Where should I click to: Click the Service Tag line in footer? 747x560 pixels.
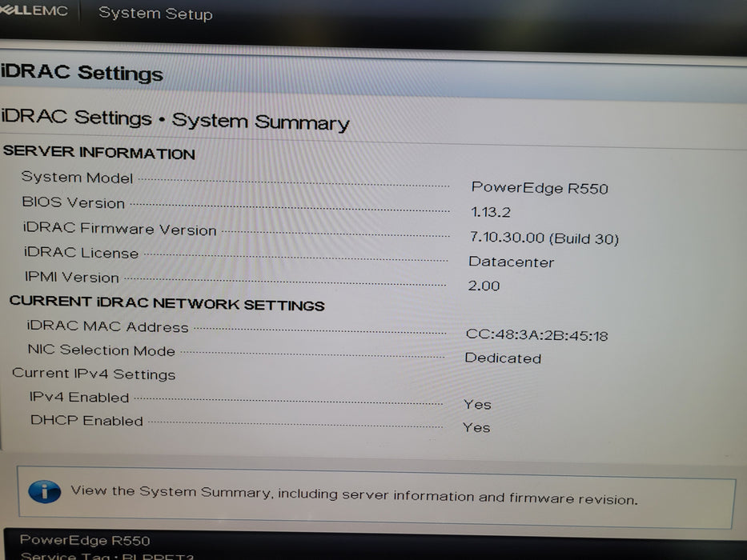pos(107,556)
